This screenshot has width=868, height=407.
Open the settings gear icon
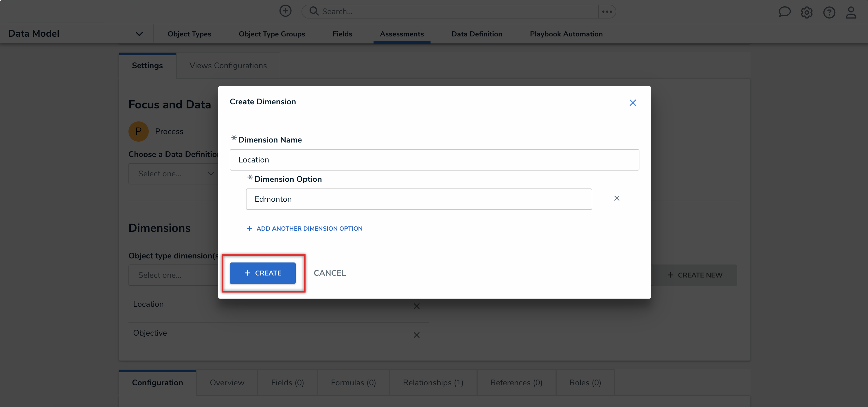tap(806, 12)
